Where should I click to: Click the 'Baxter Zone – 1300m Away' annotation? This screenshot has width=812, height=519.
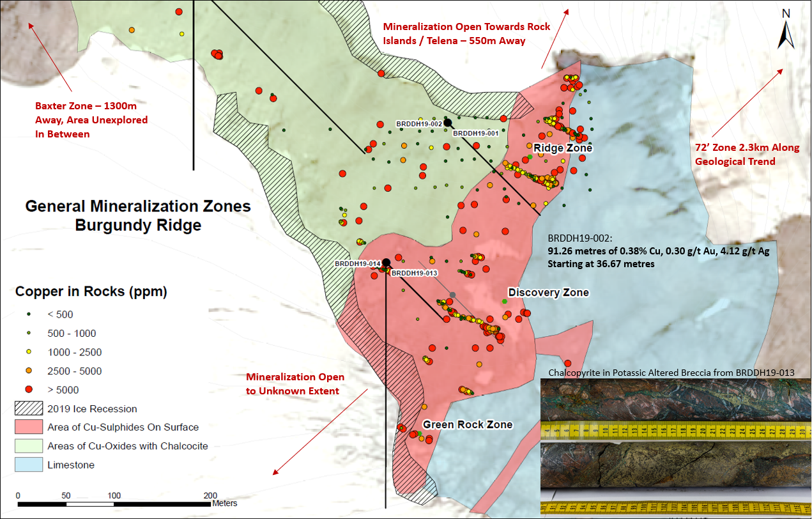point(91,119)
